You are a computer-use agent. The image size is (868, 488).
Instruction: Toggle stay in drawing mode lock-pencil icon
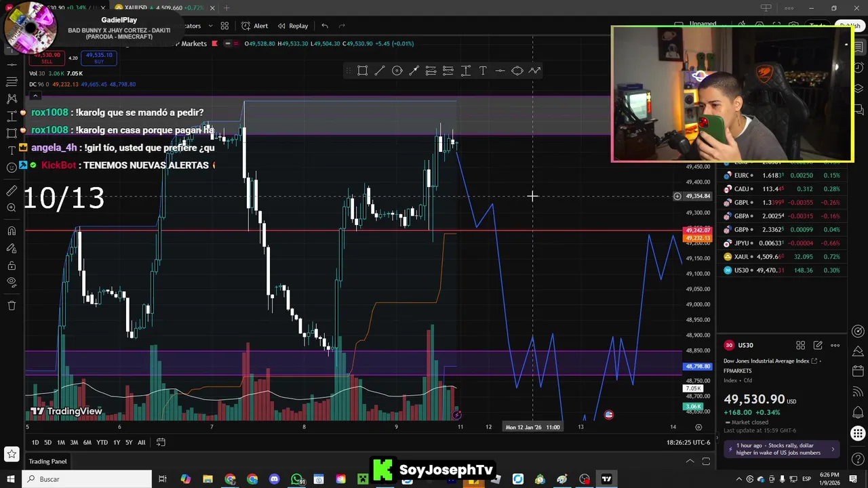pos(12,249)
